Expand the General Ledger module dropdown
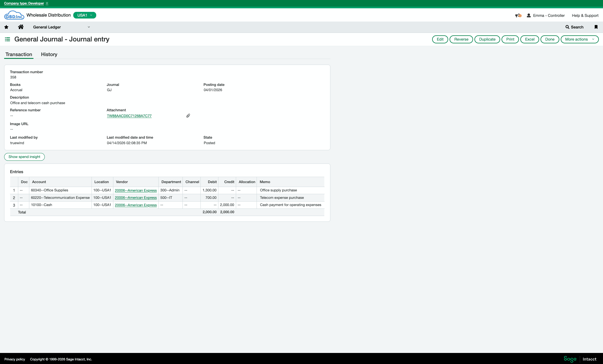This screenshot has height=364, width=603. [88, 27]
